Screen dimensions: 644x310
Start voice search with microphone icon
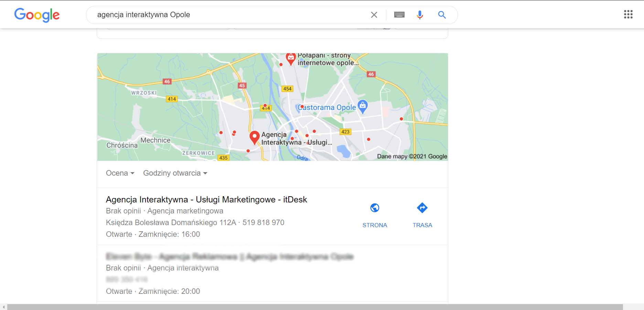click(x=420, y=15)
